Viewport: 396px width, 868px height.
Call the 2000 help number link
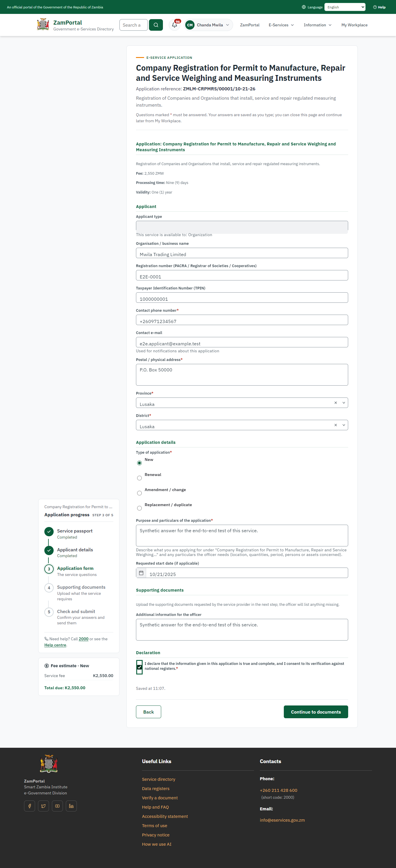pos(83,639)
